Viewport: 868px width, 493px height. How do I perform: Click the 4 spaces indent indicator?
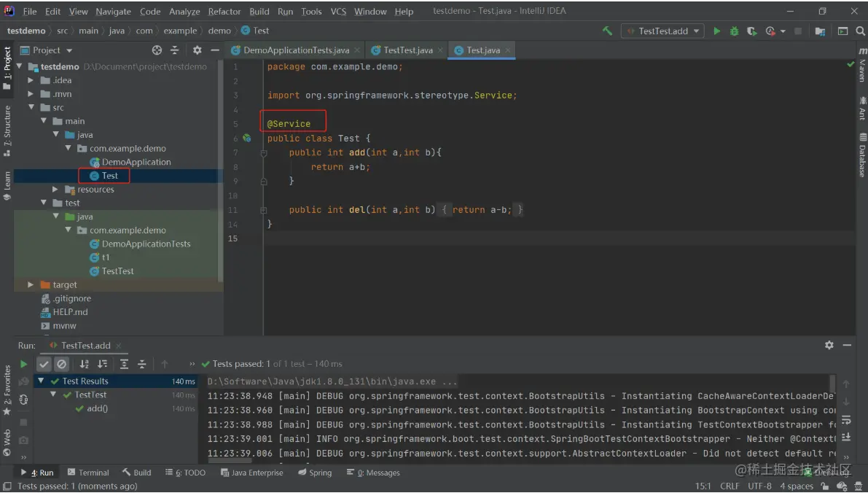(x=797, y=486)
